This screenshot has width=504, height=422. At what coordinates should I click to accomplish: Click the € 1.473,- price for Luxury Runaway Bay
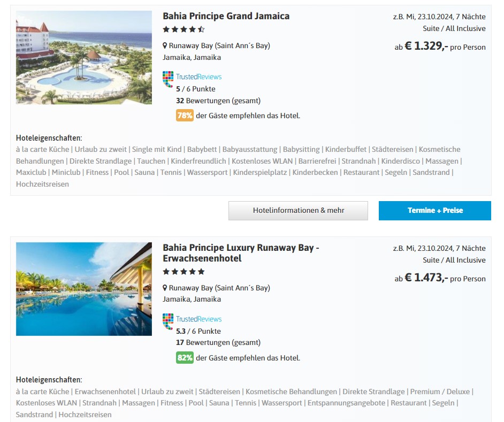[x=426, y=278]
